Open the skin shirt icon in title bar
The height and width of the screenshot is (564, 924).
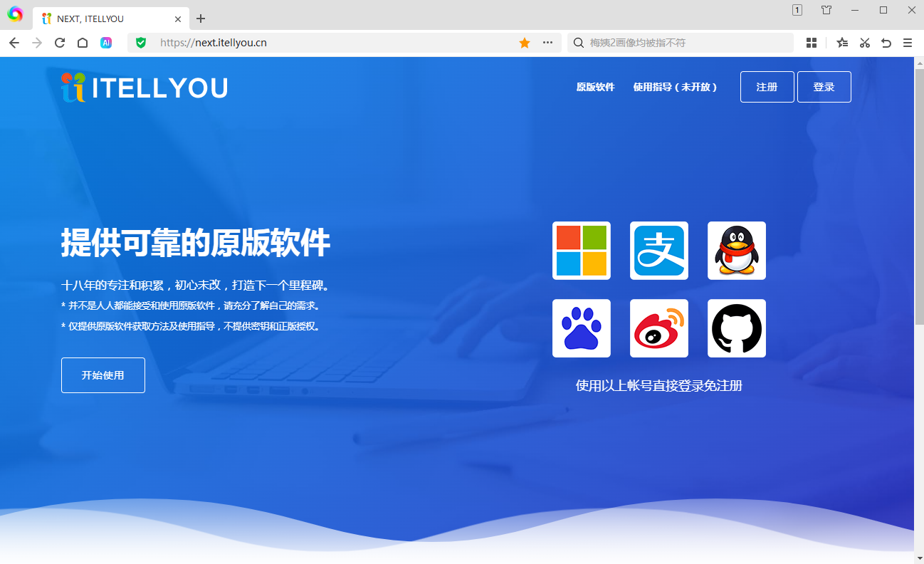826,10
